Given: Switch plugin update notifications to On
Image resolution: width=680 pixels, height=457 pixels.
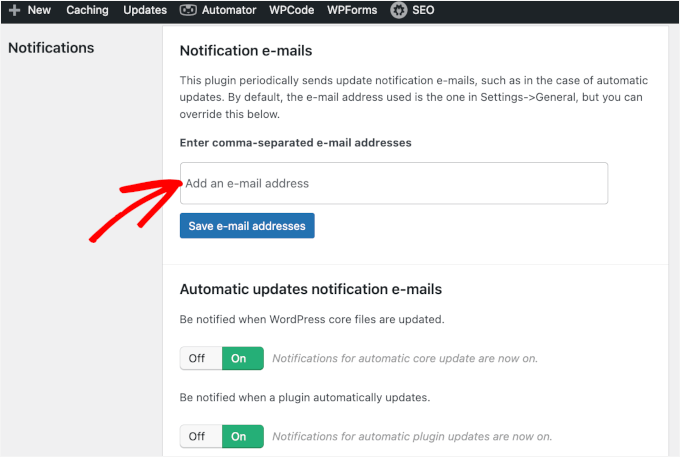Looking at the screenshot, I should pos(240,436).
